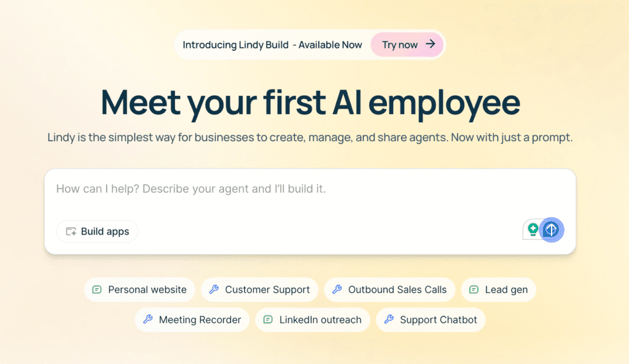Try the Lindy Build announcement now
Viewport: 629px width, 364px height.
click(407, 44)
